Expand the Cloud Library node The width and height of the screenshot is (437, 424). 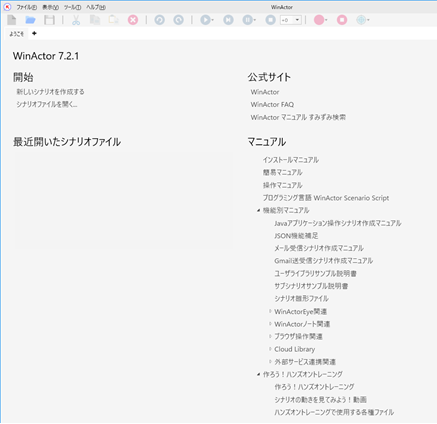[x=270, y=349]
